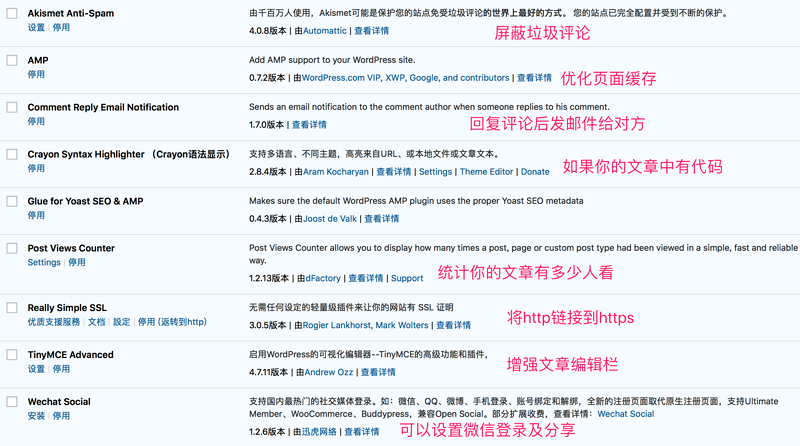Screen dimensions: 800x446
Task: Open WordPress.com VIP, XWP, Google contributors link
Action: click(406, 78)
